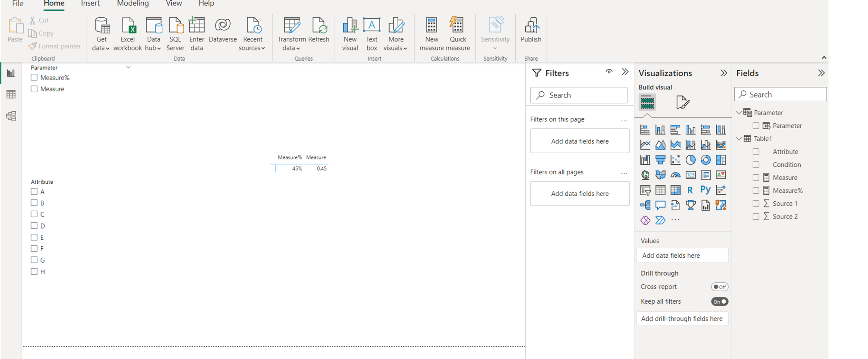Click the Publish icon

pyautogui.click(x=531, y=30)
